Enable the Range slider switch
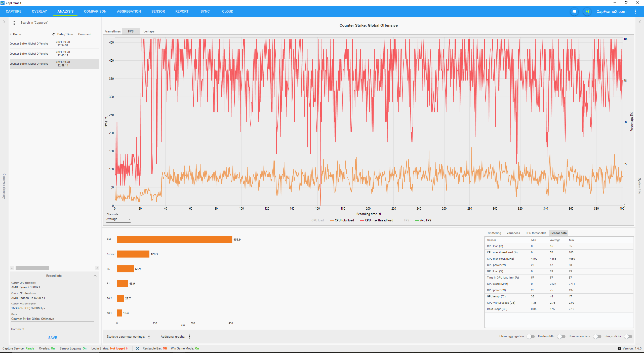Image resolution: width=644 pixels, height=353 pixels. click(x=628, y=336)
